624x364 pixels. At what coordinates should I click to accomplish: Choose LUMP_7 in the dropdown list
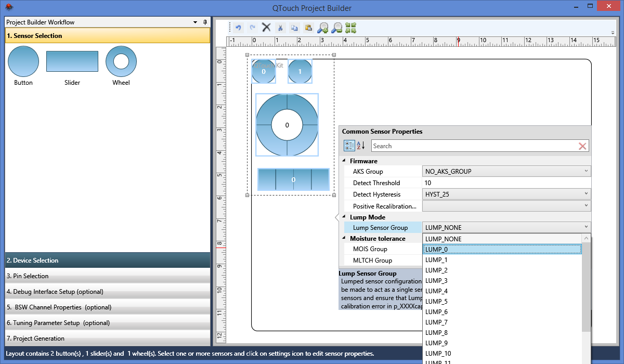pyautogui.click(x=502, y=322)
